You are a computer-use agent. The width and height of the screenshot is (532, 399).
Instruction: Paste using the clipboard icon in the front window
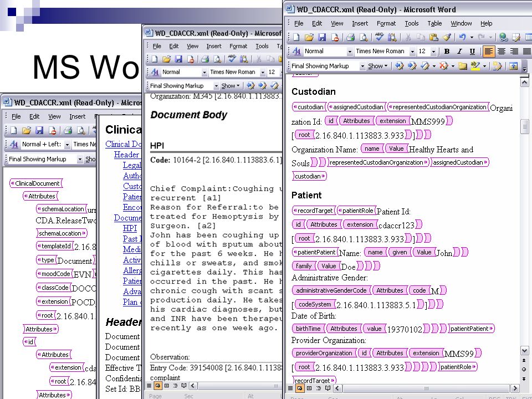point(433,37)
